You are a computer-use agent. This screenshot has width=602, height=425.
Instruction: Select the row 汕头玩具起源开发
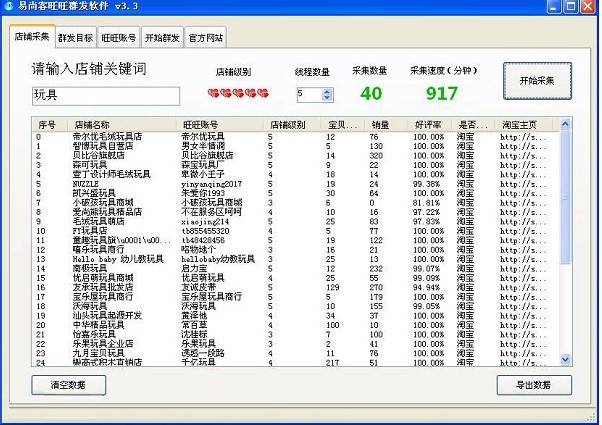pos(108,316)
